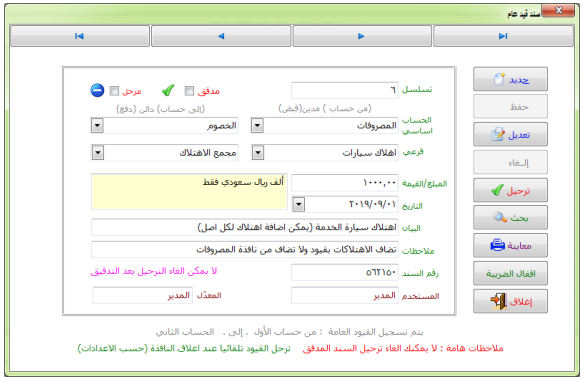Click the blue minus circle icon
584x378 pixels.
(97, 90)
